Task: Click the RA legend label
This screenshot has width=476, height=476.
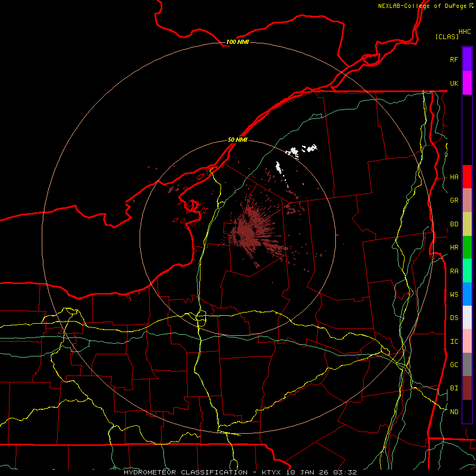Action: (x=454, y=271)
